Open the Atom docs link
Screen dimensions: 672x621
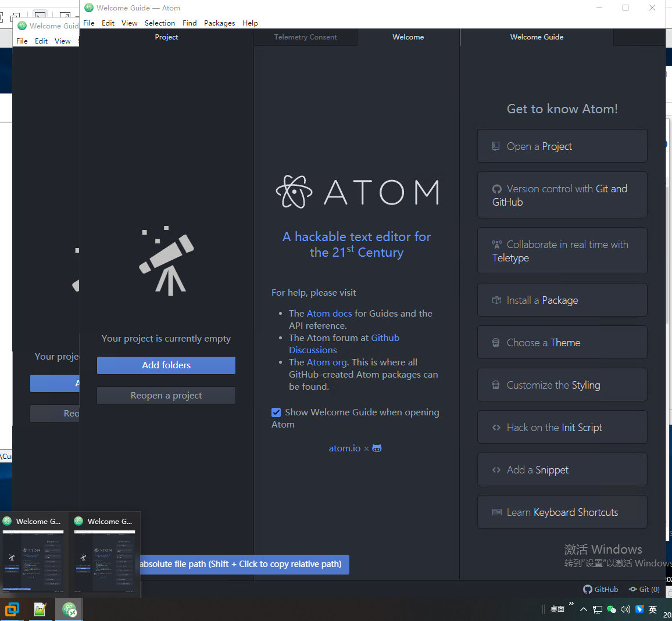tap(329, 314)
